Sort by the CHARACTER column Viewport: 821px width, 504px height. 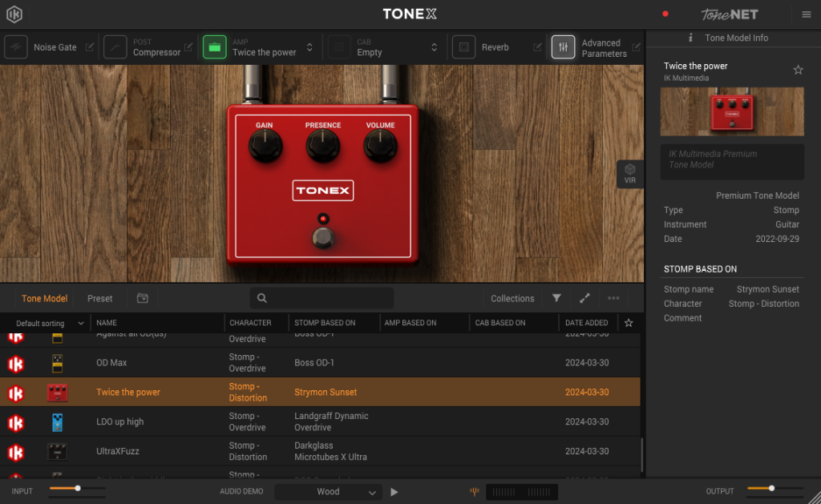coord(250,323)
